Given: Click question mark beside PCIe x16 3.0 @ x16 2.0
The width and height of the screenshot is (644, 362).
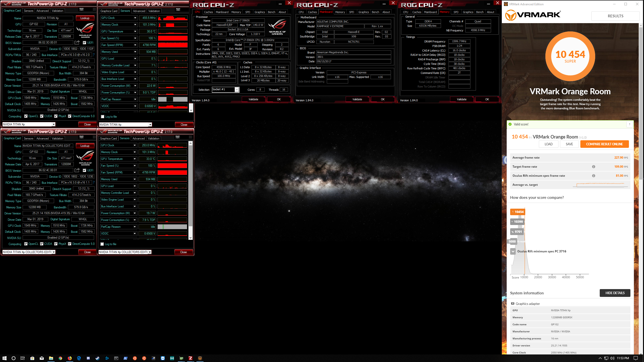Looking at the screenshot, I should (94, 55).
